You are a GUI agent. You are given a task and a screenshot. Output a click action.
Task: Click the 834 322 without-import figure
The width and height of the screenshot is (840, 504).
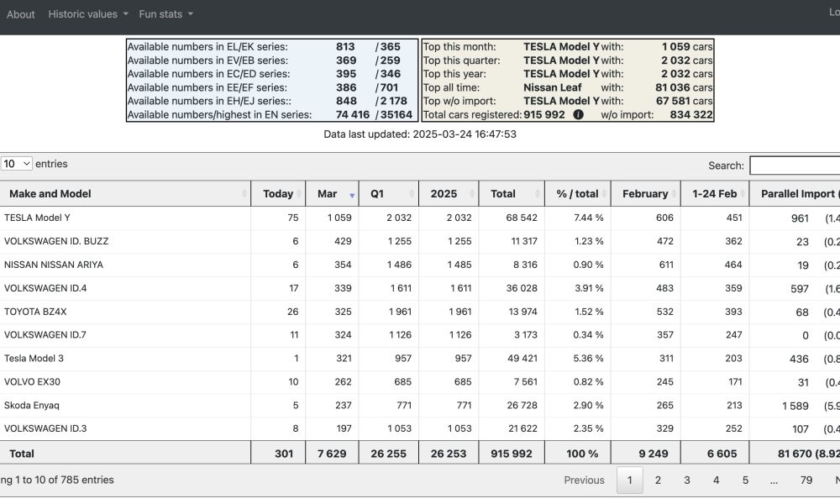coord(691,114)
